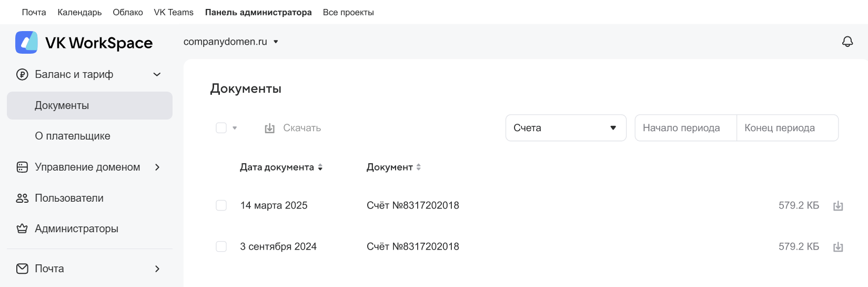The width and height of the screenshot is (868, 287).
Task: Download the 14 марта 2025 invoice file
Action: click(x=838, y=206)
